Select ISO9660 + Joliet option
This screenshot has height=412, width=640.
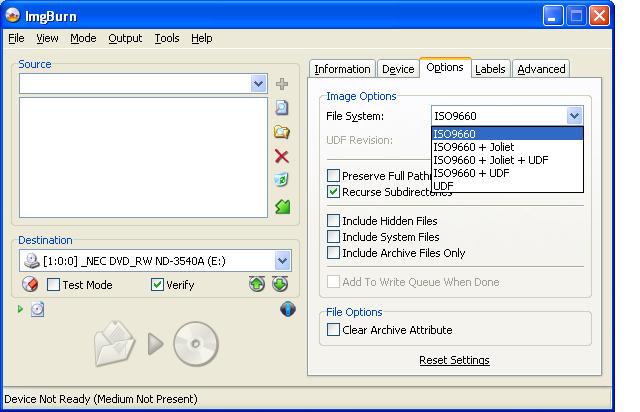(507, 147)
